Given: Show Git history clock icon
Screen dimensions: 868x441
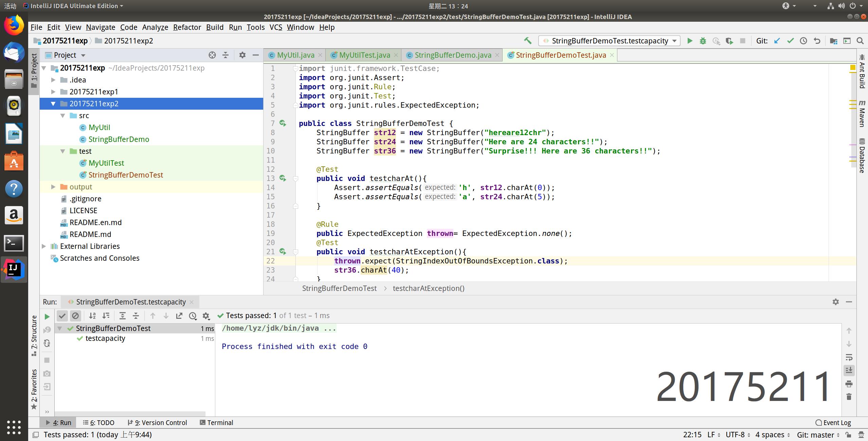Looking at the screenshot, I should tap(803, 41).
